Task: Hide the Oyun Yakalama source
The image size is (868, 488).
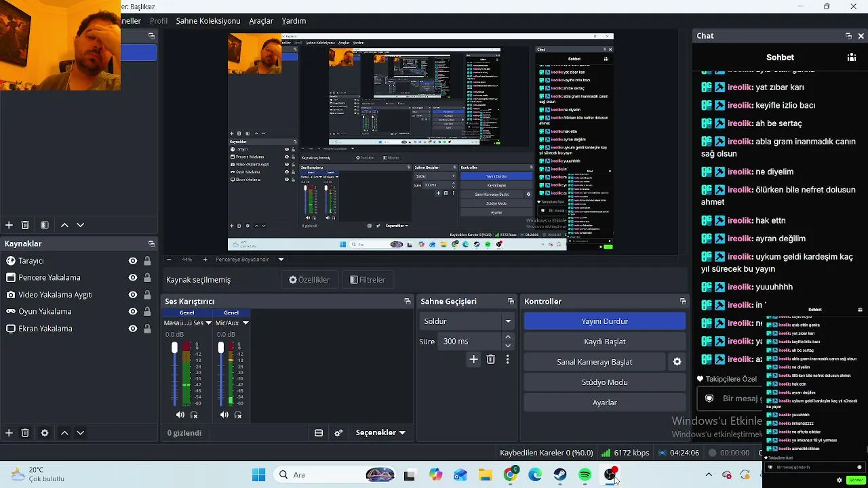Action: coord(133,312)
